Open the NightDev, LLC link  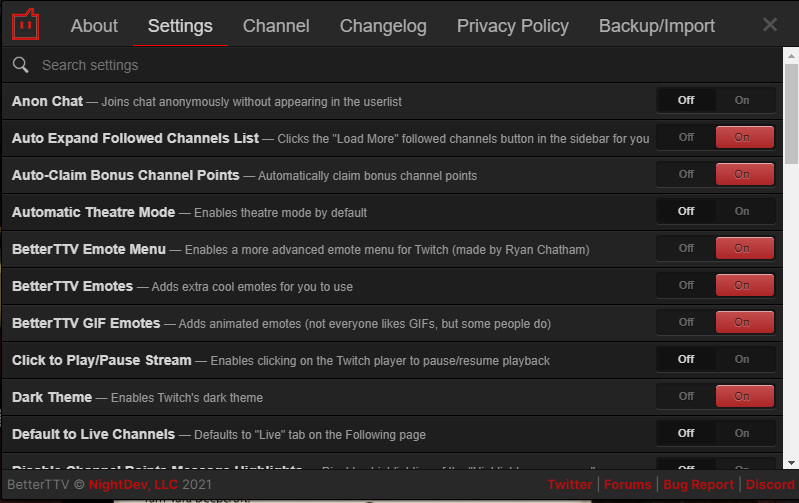(x=133, y=484)
